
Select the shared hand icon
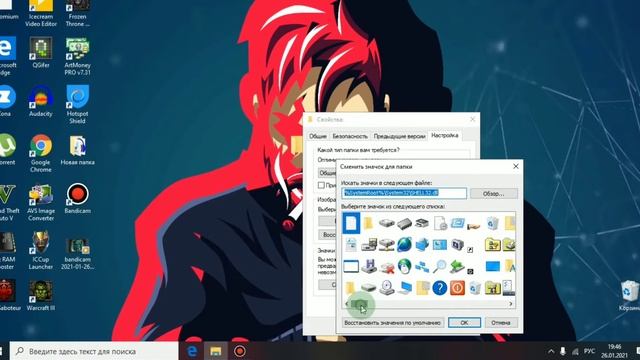pyautogui.click(x=474, y=225)
